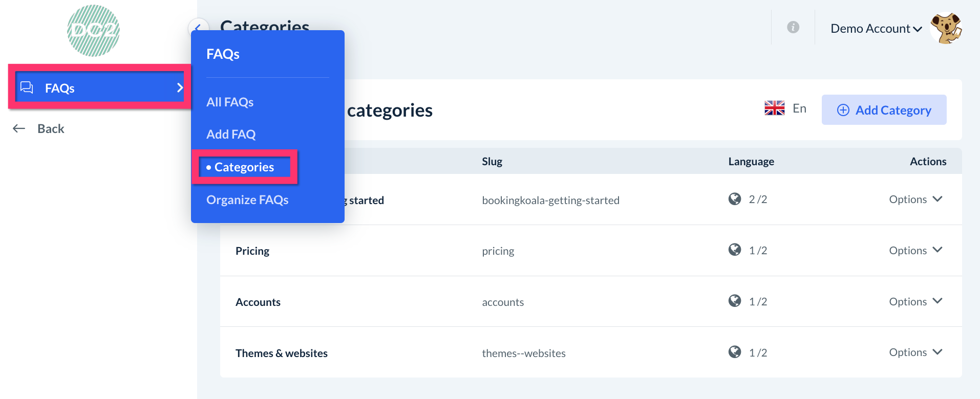Screen dimensions: 980x399
Task: Click the globe icon in Accounts row
Action: [735, 301]
